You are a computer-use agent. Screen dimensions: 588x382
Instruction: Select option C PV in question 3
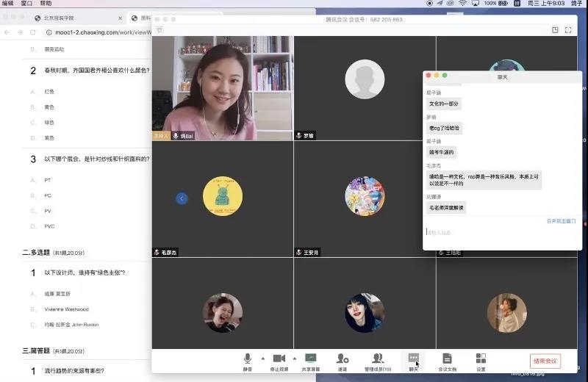coord(47,211)
